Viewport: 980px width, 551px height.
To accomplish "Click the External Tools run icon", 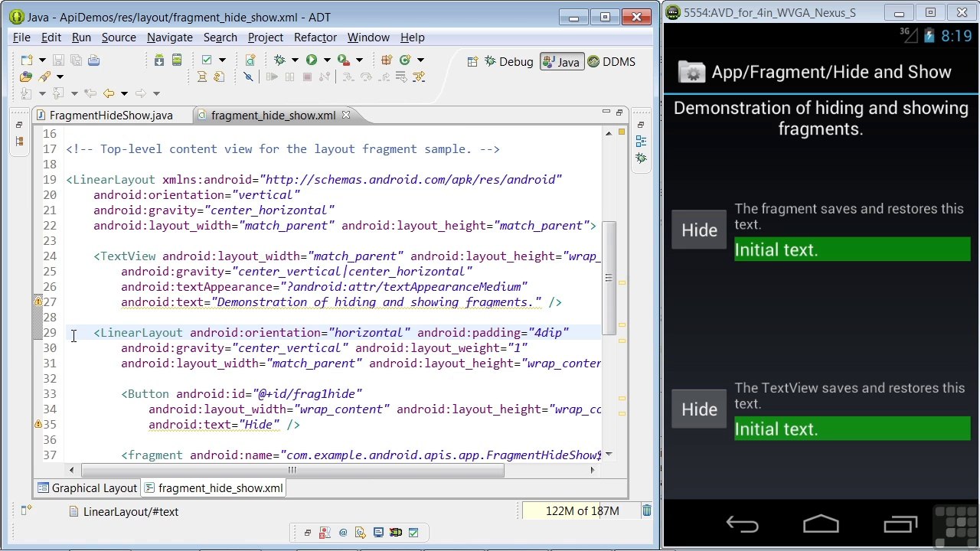I will point(344,60).
